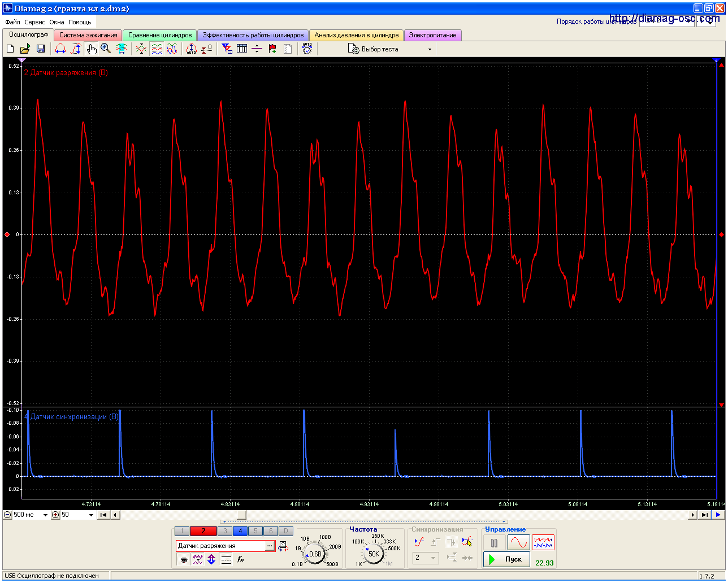Open the 50 zoom value dropdown
This screenshot has width=728, height=583.
pyautogui.click(x=92, y=515)
